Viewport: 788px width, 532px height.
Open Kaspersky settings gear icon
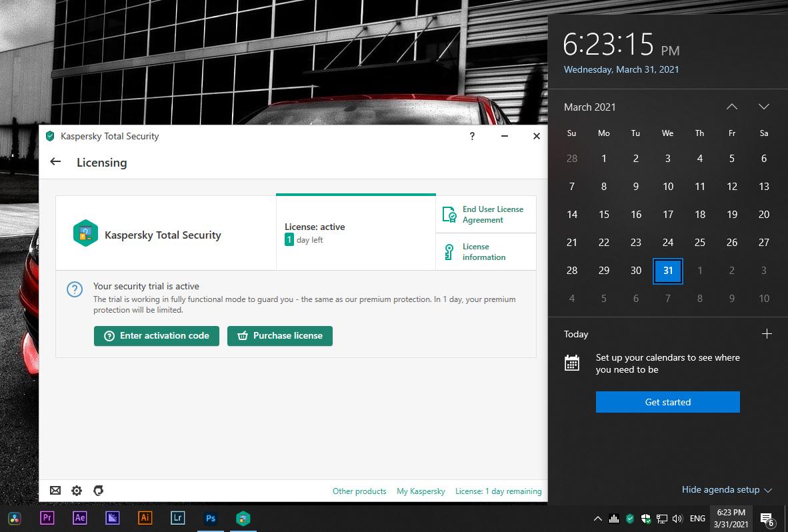[77, 490]
